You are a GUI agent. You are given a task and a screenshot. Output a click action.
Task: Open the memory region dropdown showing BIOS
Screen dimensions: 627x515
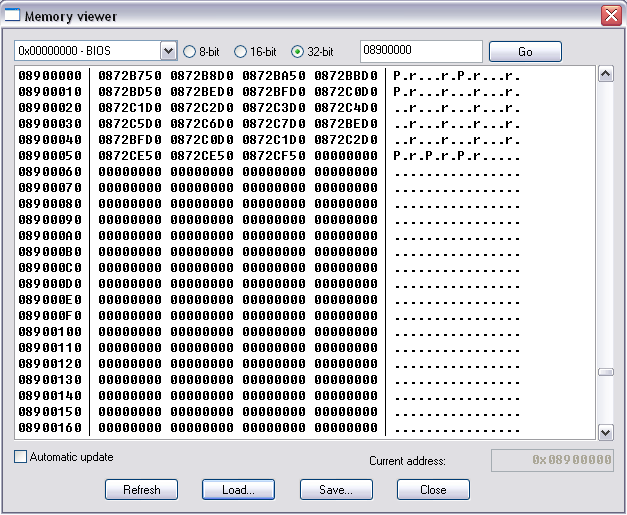(x=168, y=51)
